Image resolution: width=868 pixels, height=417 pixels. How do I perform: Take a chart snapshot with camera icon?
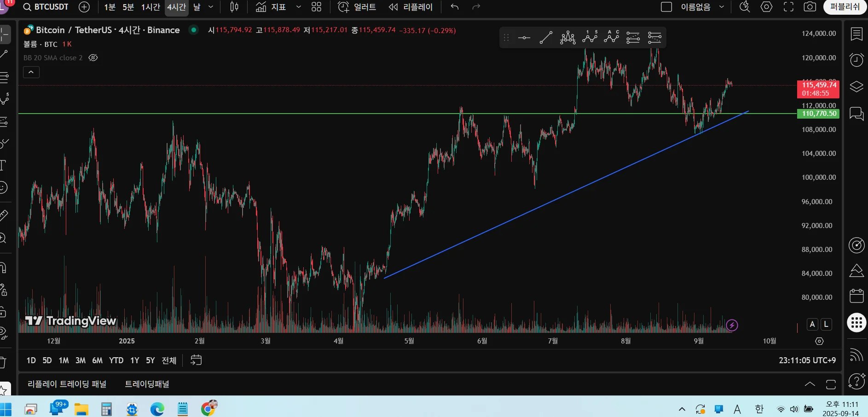tap(810, 7)
